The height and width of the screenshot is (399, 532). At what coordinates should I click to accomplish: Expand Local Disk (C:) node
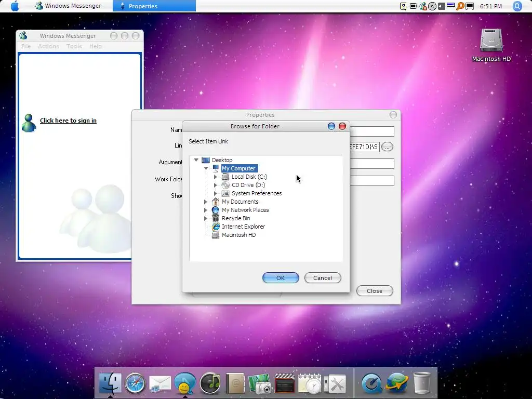(x=216, y=177)
